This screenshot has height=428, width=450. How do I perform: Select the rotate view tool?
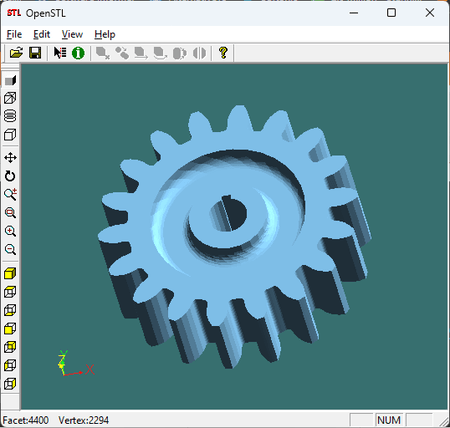click(x=10, y=176)
